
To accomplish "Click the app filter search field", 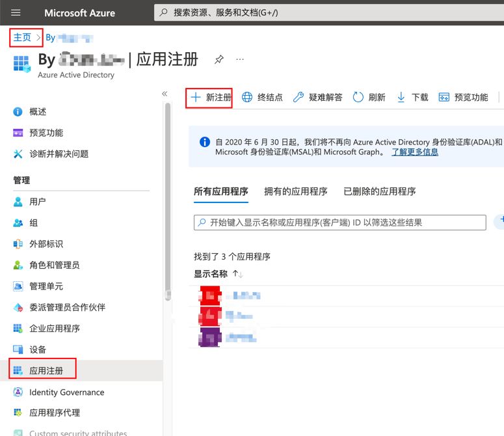I will point(340,223).
